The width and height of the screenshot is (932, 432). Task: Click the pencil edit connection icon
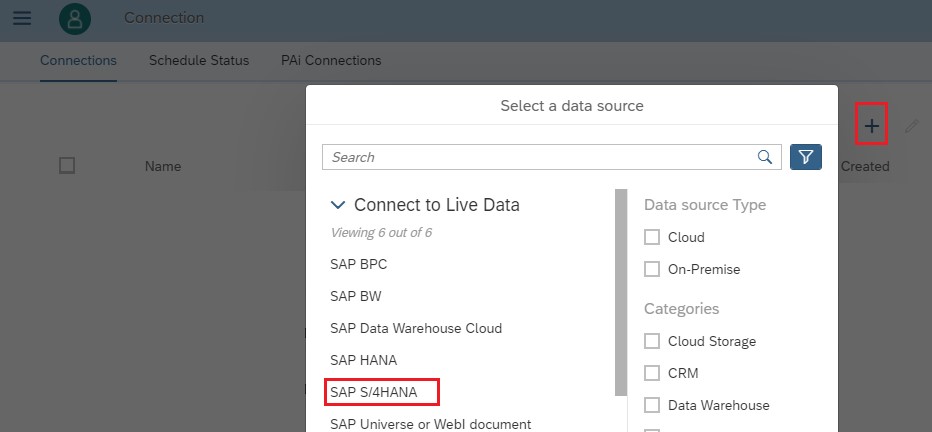(912, 126)
